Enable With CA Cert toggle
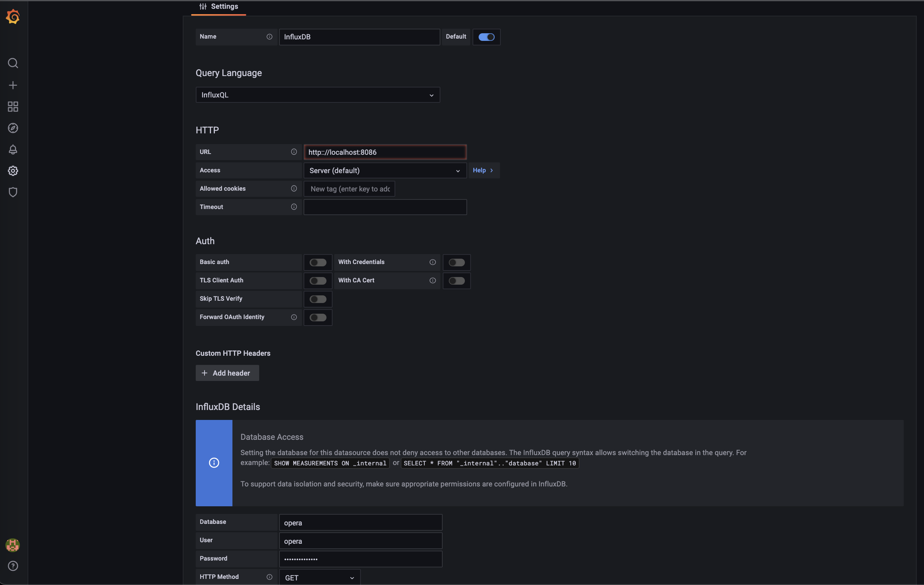The height and width of the screenshot is (585, 924). click(456, 281)
